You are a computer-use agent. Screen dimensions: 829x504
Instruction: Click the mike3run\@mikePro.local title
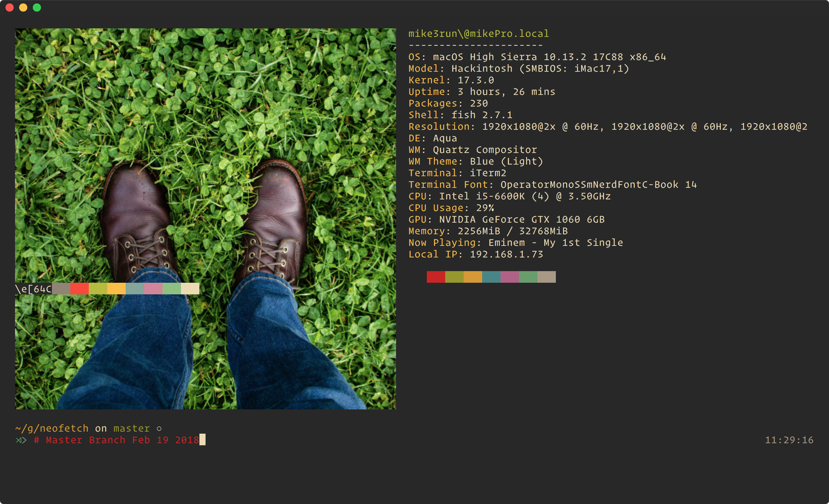pos(479,33)
